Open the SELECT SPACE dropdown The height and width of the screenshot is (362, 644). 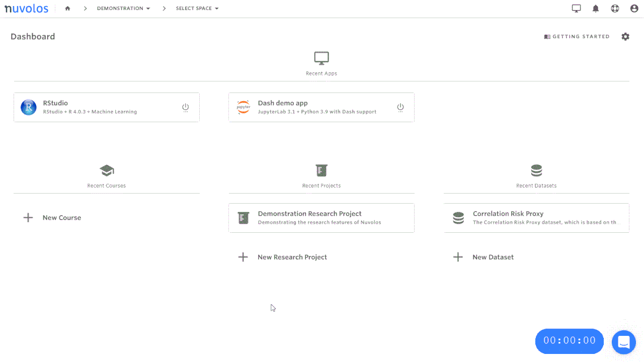[197, 9]
